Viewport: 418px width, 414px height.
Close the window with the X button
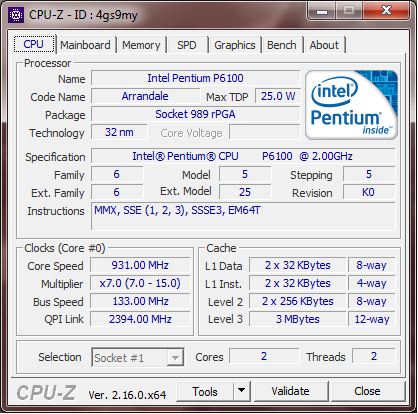pos(386,11)
